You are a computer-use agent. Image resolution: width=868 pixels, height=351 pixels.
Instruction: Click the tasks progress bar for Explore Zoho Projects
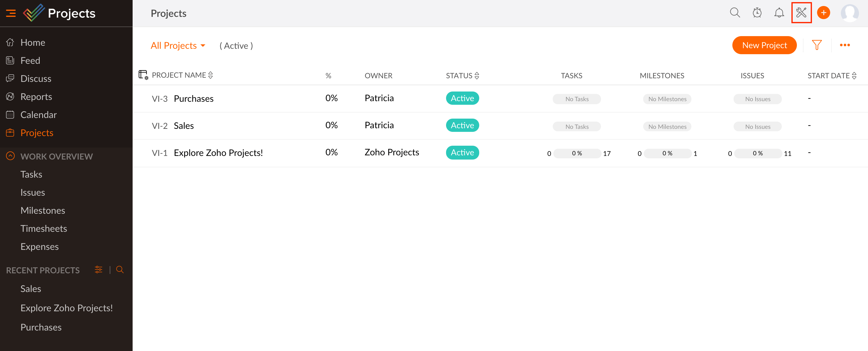pos(577,153)
